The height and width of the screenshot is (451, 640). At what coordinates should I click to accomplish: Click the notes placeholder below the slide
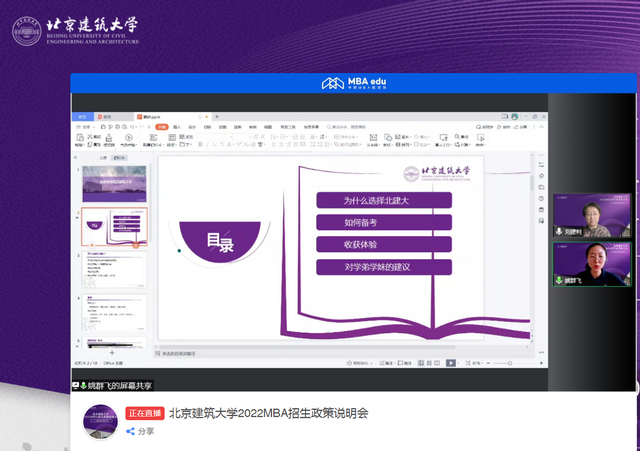click(x=179, y=353)
